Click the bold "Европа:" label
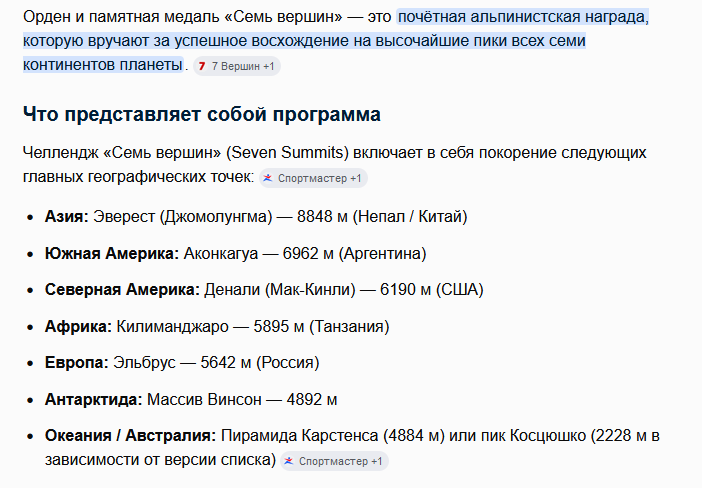Viewport: 702px width, 488px height. pyautogui.click(x=77, y=363)
